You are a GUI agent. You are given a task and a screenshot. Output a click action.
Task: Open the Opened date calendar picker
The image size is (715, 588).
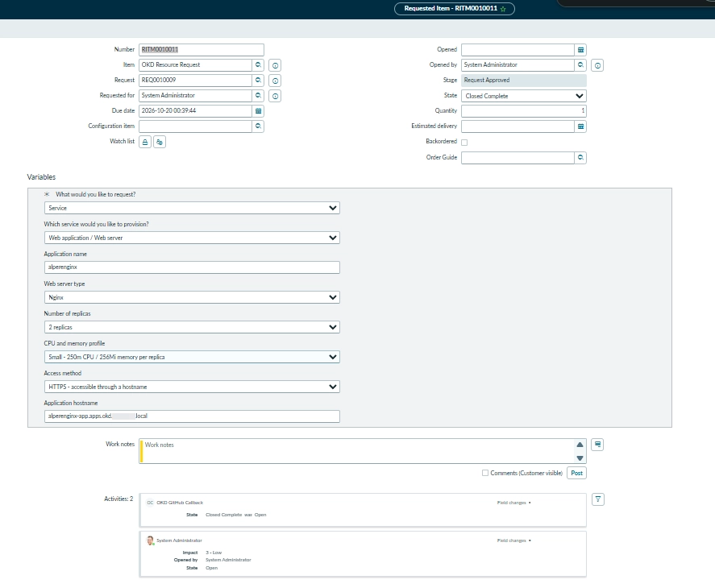pyautogui.click(x=580, y=50)
